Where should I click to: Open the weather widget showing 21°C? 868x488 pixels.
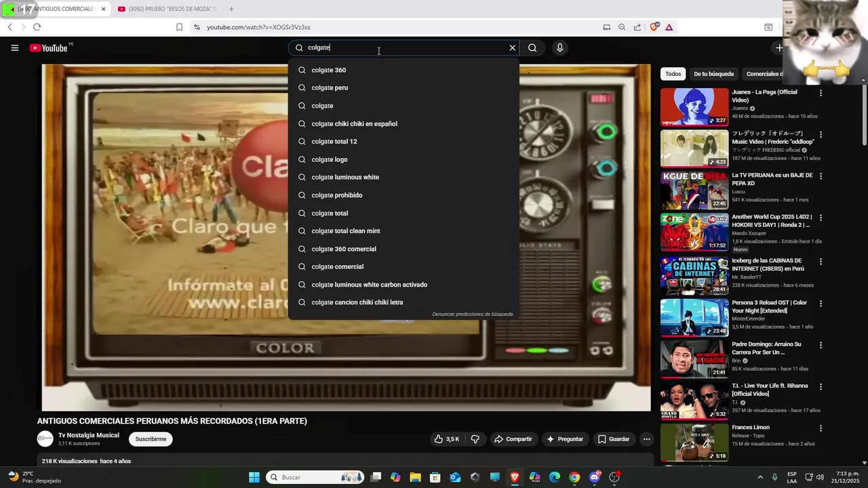(34, 477)
